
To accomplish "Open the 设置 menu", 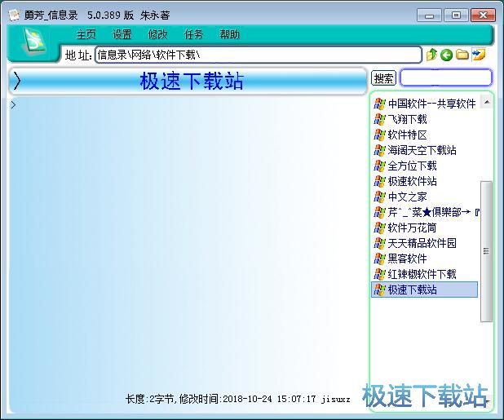I will click(122, 34).
